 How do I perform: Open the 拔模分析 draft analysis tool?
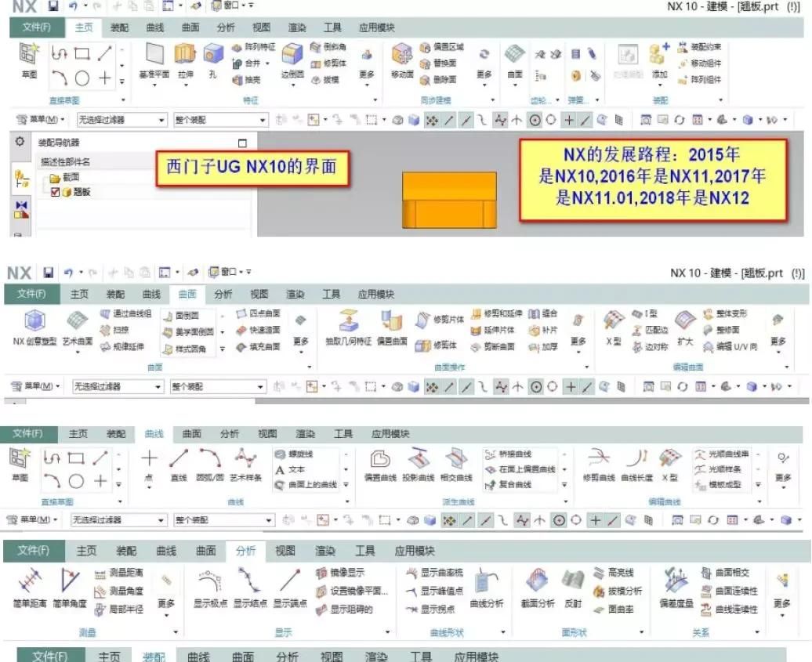click(618, 591)
